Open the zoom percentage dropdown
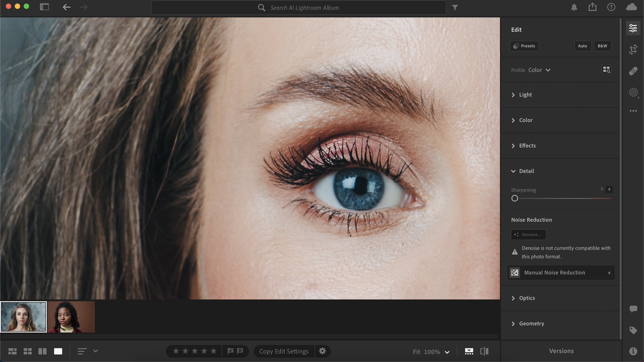The width and height of the screenshot is (644, 362). tap(447, 352)
